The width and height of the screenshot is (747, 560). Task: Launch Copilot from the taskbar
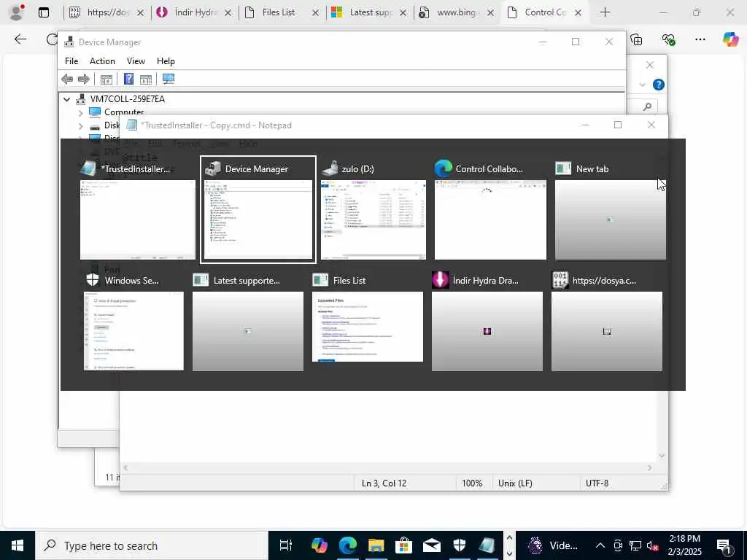coord(320,545)
